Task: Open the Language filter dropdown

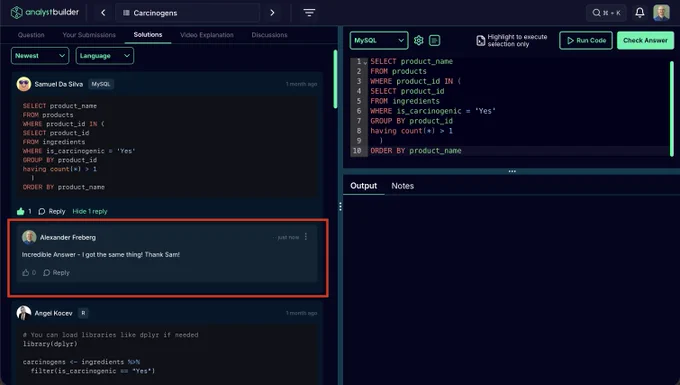Action: [x=105, y=55]
